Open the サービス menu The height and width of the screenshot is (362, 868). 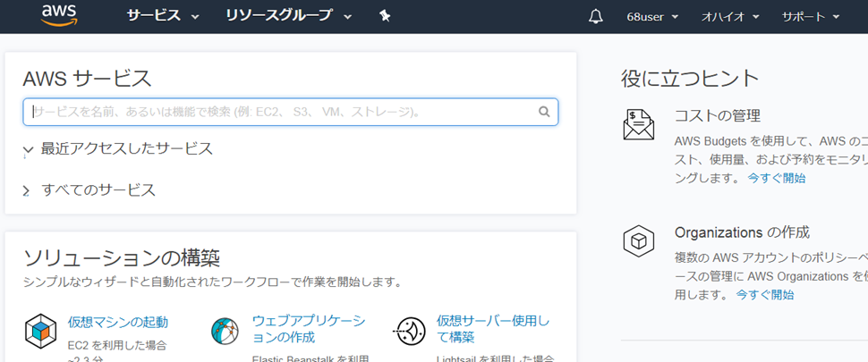(x=162, y=16)
